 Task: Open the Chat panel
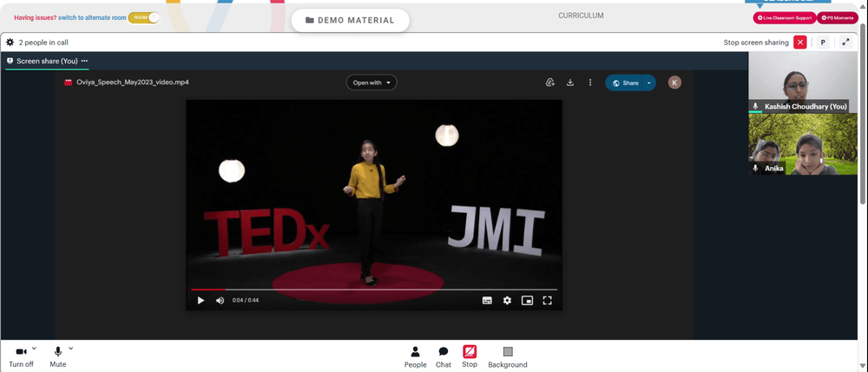click(444, 357)
